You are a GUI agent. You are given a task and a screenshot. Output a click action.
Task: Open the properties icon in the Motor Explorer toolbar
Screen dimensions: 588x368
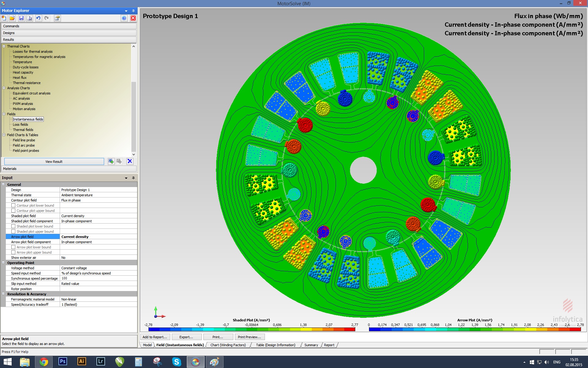pos(57,18)
